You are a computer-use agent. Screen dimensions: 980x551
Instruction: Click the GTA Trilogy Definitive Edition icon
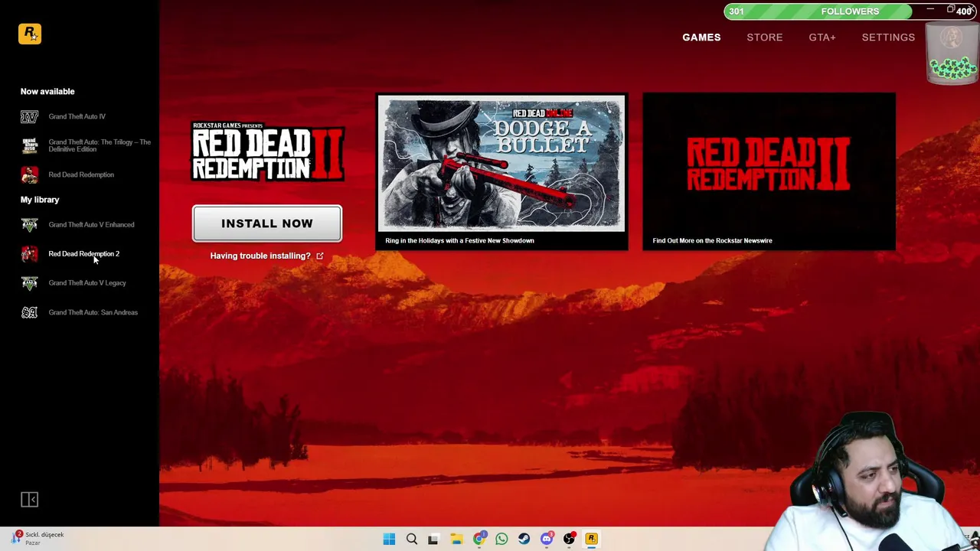tap(29, 145)
